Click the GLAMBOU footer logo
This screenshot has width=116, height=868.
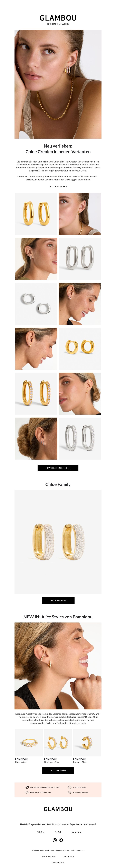58,809
